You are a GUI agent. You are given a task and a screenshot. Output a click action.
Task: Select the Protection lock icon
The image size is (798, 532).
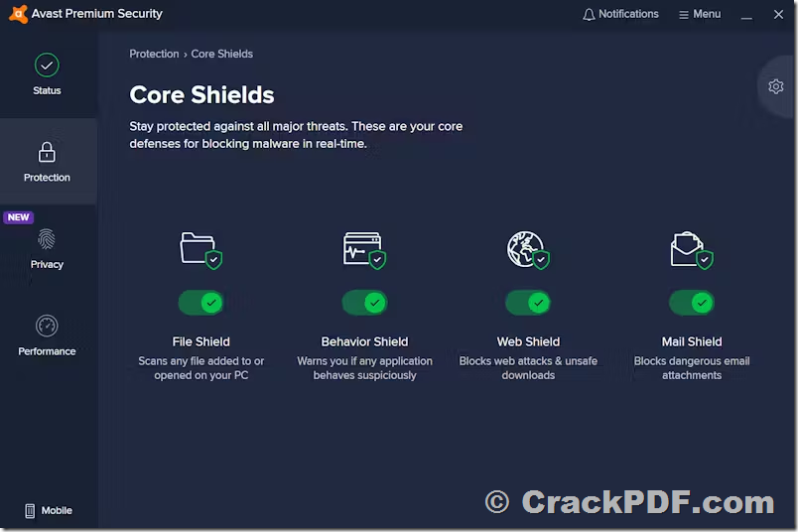[x=47, y=152]
